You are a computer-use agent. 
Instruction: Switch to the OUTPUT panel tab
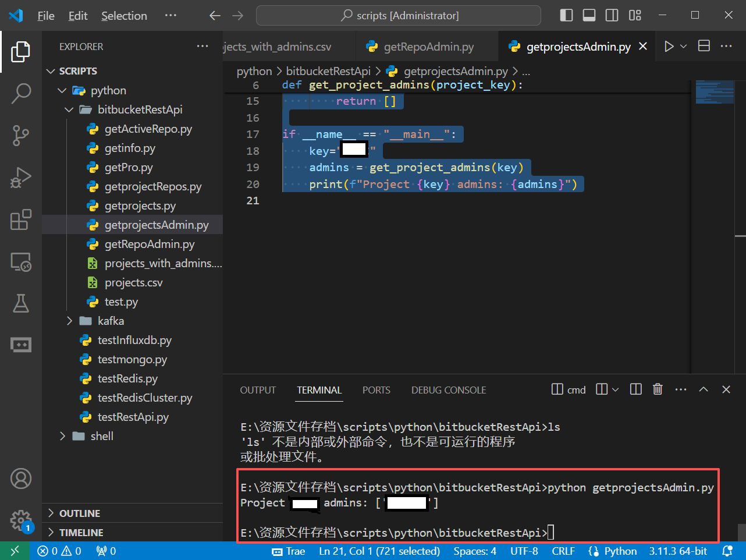pos(258,390)
